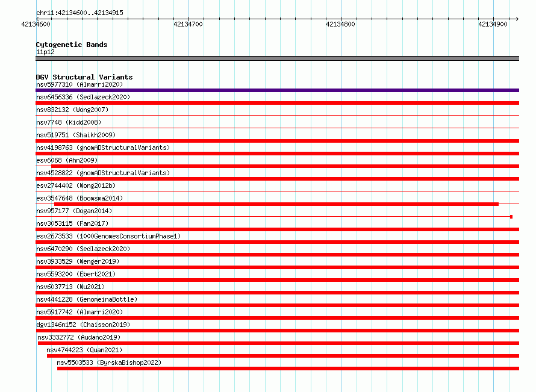Viewport: 536px width, 392px height.
Task: Open nsv4744223 (Quan2021) variant
Action: coord(84,350)
